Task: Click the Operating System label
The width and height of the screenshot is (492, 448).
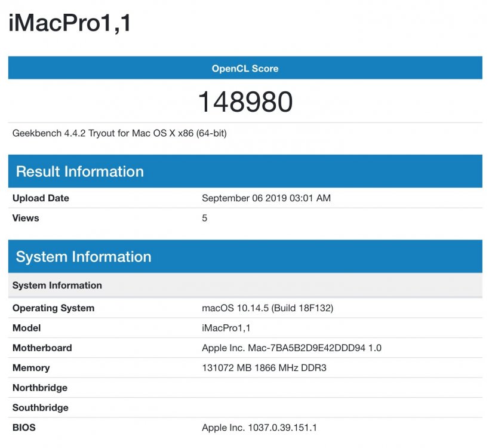Action: point(53,308)
